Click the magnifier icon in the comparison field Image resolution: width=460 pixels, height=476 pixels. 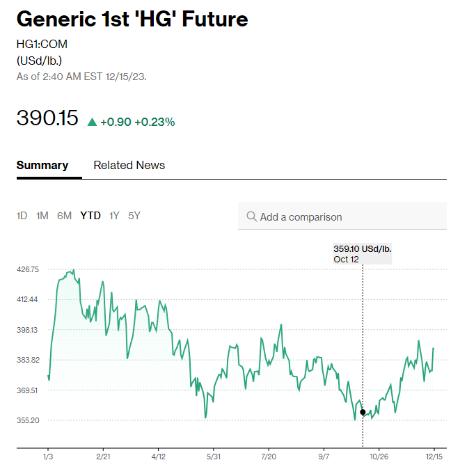(251, 216)
